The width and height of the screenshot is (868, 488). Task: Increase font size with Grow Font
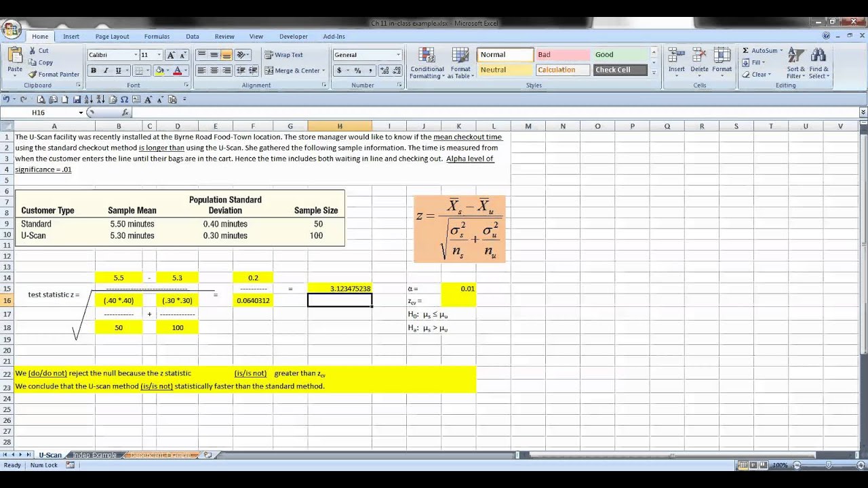(x=171, y=55)
